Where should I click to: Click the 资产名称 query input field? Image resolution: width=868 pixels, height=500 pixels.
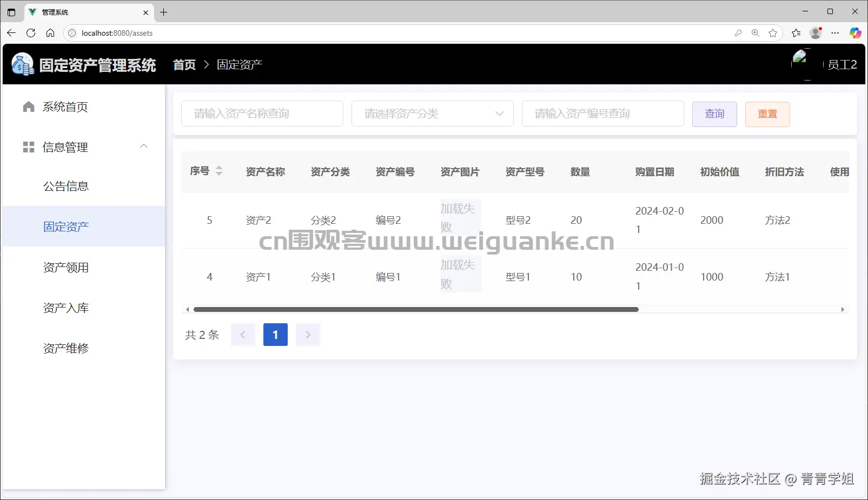262,114
